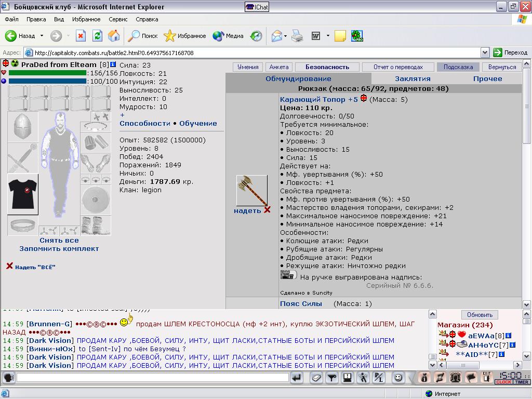This screenshot has height=399, width=532.
Task: Click the IE Stop toolbar button
Action: point(81,36)
